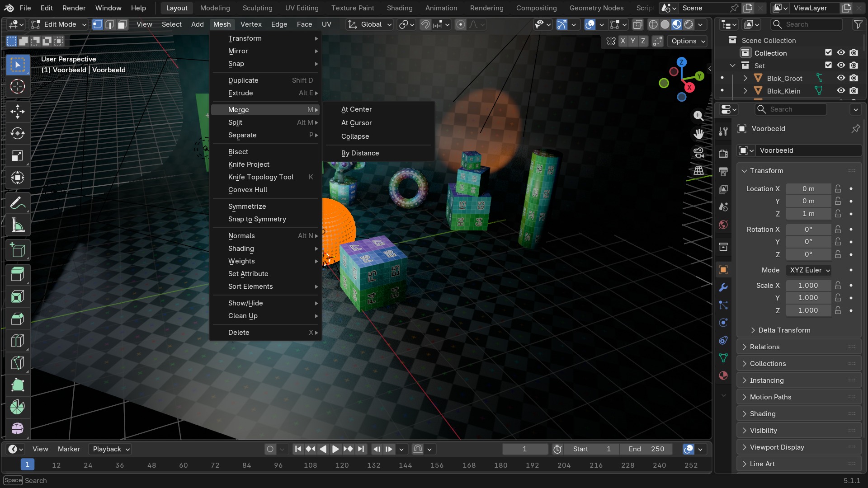Expand the Relations panel
This screenshot has height=488, width=868.
pyautogui.click(x=799, y=347)
